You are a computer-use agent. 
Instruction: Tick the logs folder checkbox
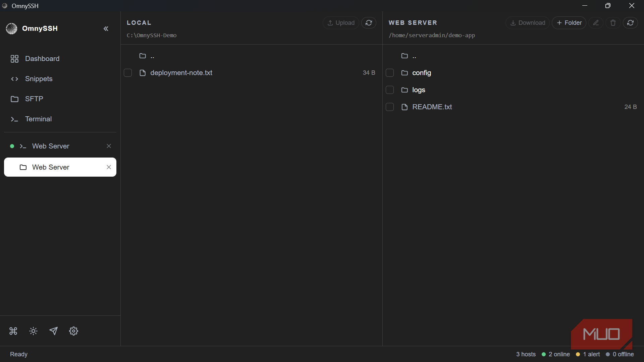tap(390, 90)
